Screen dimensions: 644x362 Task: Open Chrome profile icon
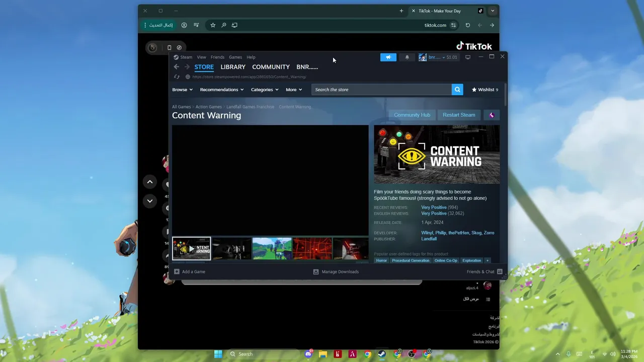[x=184, y=25]
